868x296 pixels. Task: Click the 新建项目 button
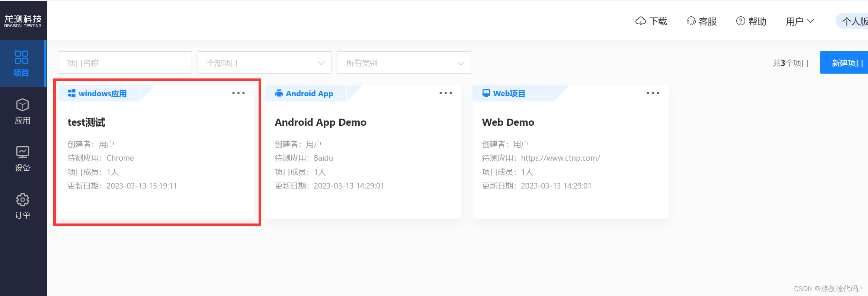tap(845, 63)
